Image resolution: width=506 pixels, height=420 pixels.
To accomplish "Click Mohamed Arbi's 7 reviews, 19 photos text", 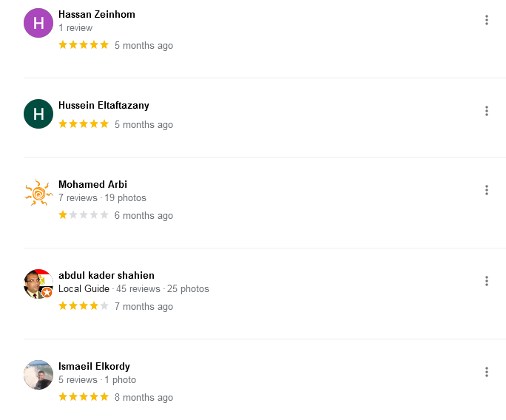I will 102,198.
